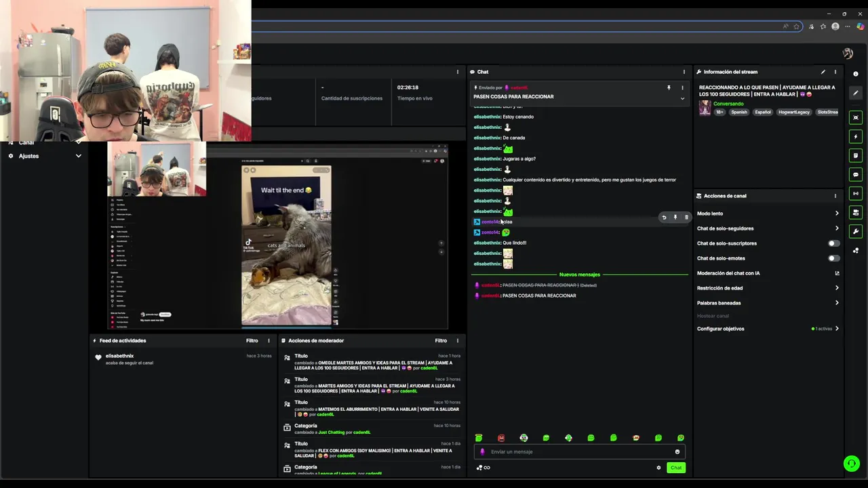Open Chat panel three-dot menu
The height and width of the screenshot is (488, 868).
pyautogui.click(x=684, y=72)
